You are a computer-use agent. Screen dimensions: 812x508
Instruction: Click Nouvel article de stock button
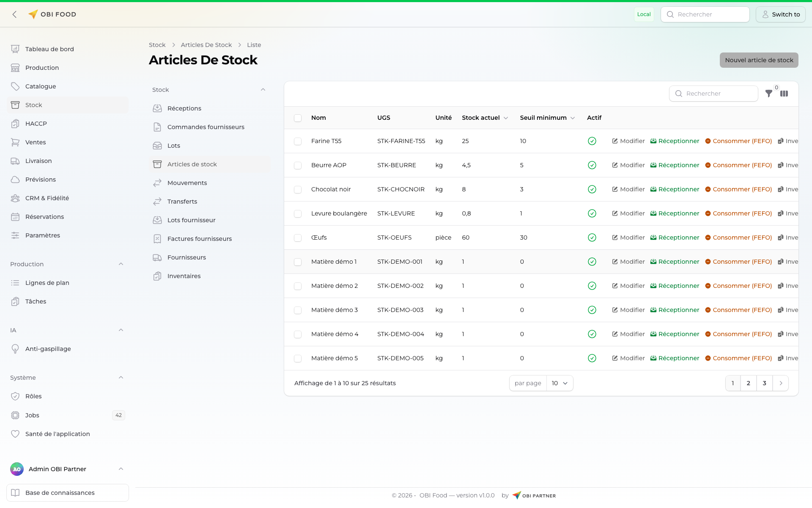759,60
